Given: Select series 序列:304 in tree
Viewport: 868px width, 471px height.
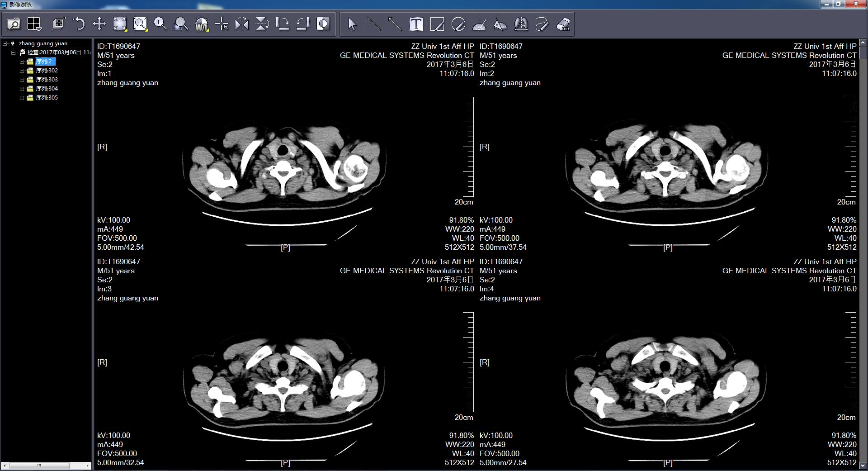Looking at the screenshot, I should [x=47, y=89].
